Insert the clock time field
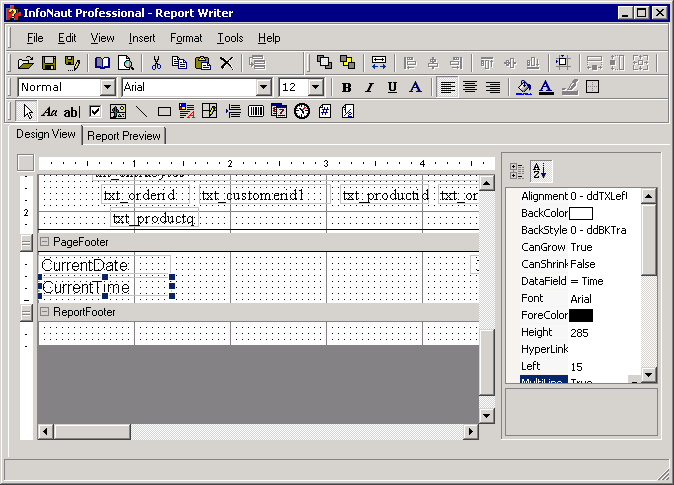Screen dimensions: 674x485 302,111
